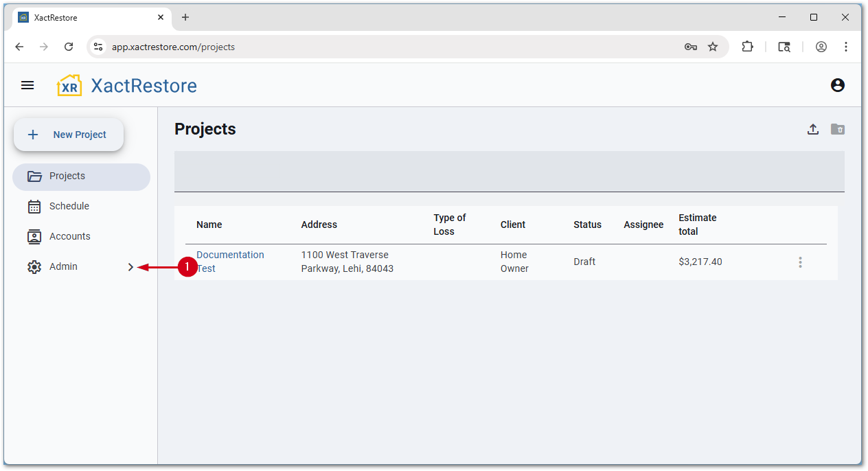Open the user account profile icon
868x471 pixels.
pos(837,85)
